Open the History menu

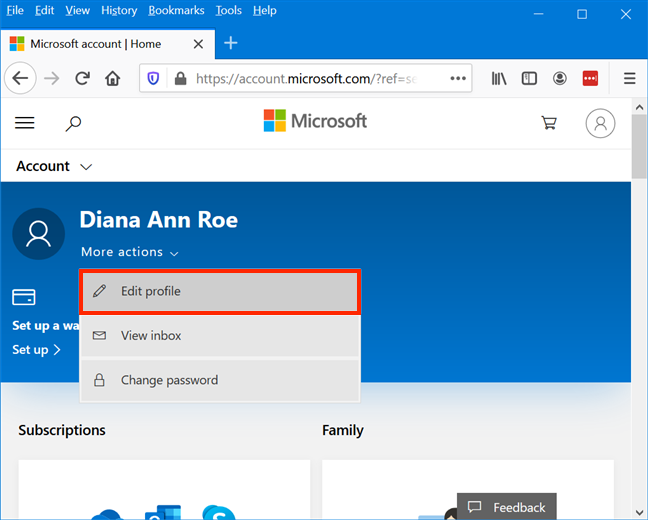[x=119, y=10]
